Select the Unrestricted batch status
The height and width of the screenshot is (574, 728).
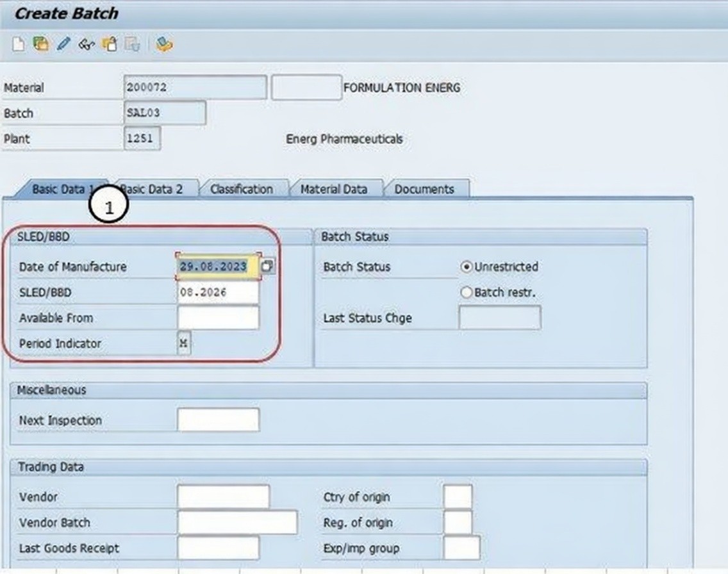(467, 266)
